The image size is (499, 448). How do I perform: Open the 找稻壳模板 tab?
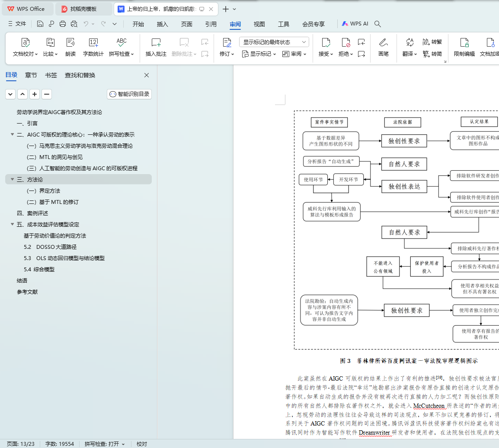pyautogui.click(x=84, y=9)
